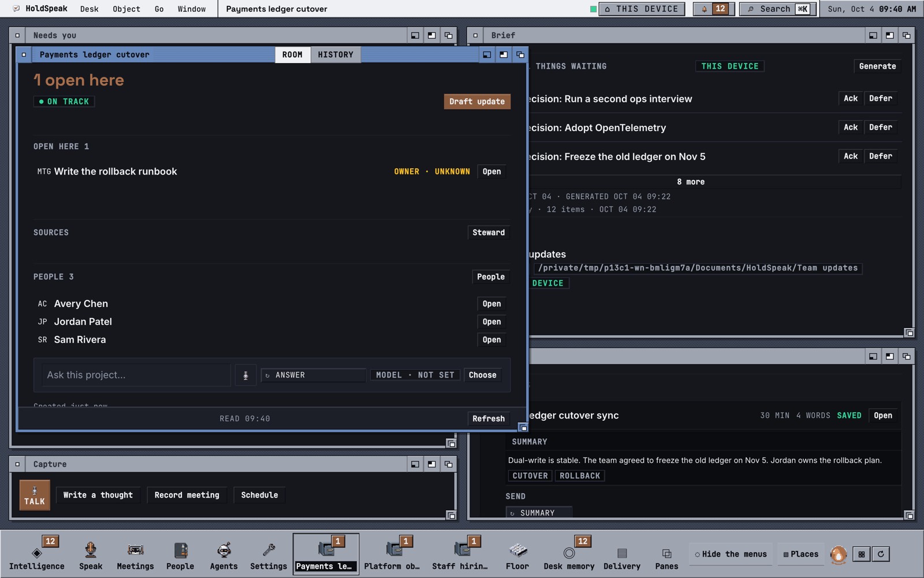
Task: Expand the 8 more items in Brief
Action: pos(691,181)
